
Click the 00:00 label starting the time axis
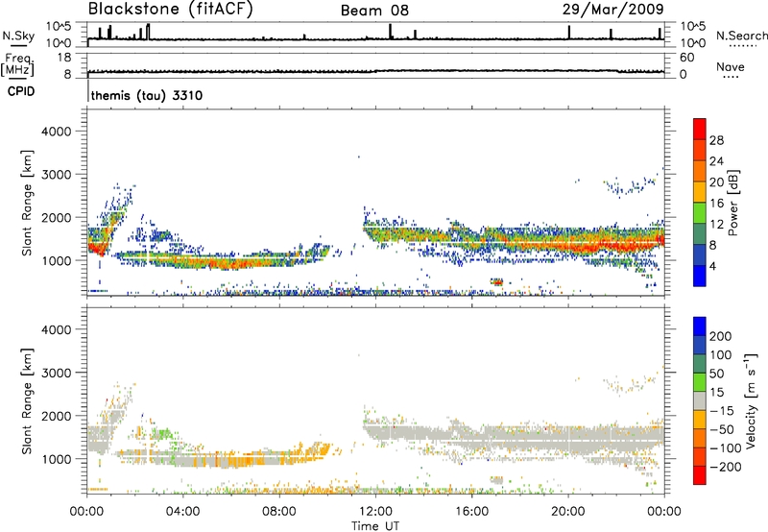pos(87,512)
